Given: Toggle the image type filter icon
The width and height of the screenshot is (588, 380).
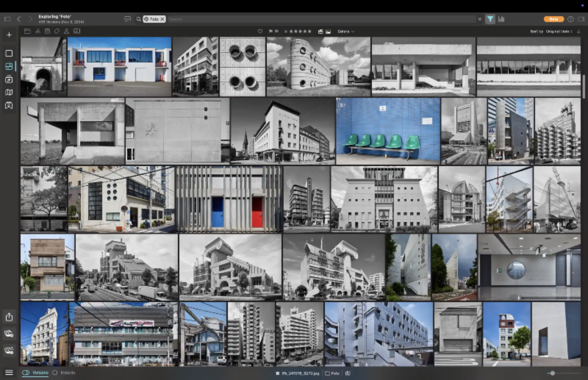Looking at the screenshot, I should (x=328, y=32).
